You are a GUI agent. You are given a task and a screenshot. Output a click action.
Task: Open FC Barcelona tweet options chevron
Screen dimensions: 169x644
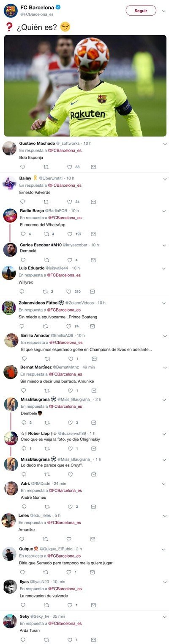(164, 11)
